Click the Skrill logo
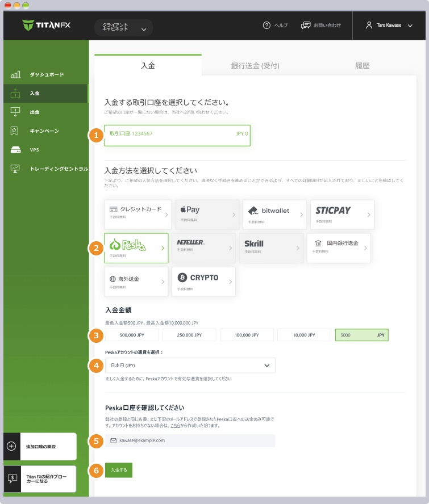 pyautogui.click(x=253, y=243)
